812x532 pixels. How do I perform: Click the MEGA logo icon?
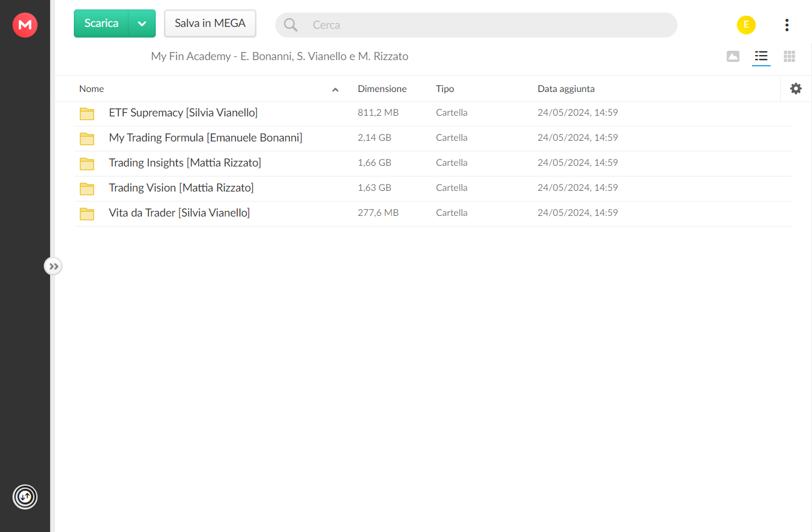(x=25, y=25)
